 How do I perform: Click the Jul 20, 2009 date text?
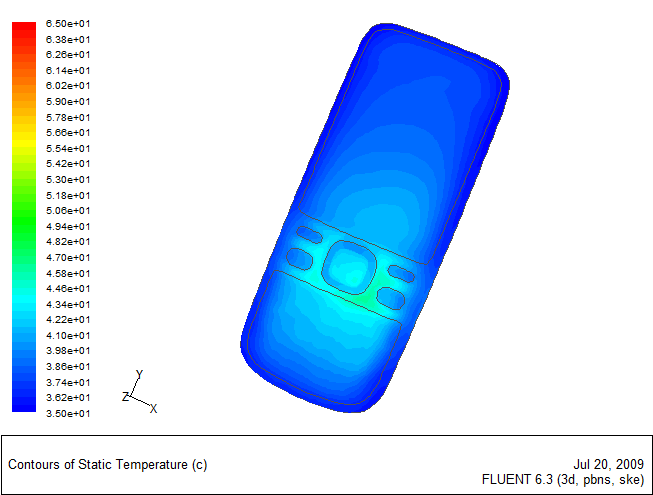tap(609, 464)
